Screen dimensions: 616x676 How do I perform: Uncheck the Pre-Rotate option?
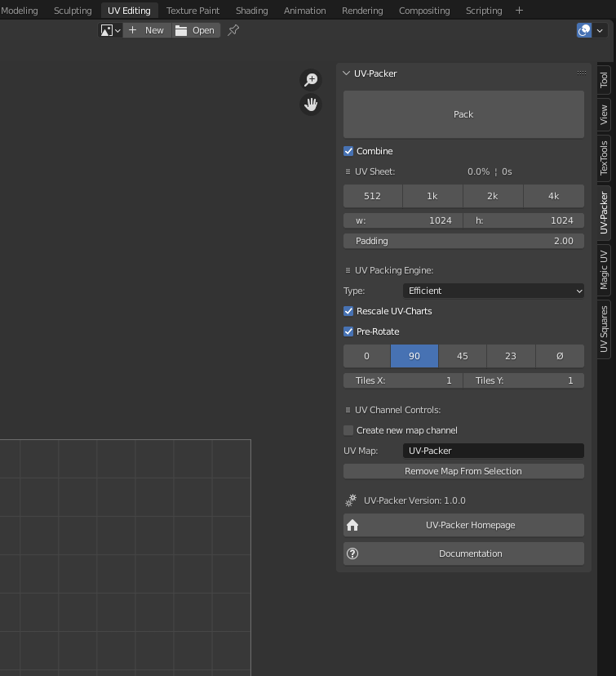click(348, 331)
